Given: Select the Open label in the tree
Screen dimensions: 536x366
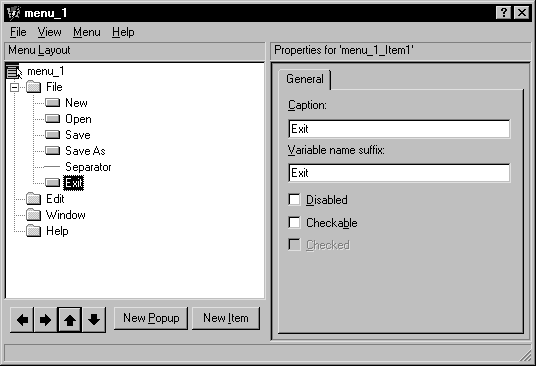Looking at the screenshot, I should [x=78, y=119].
